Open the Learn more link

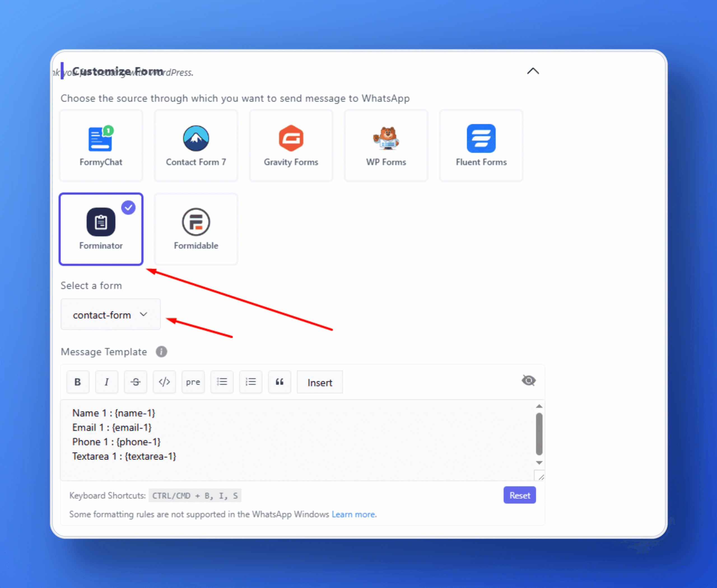click(353, 514)
